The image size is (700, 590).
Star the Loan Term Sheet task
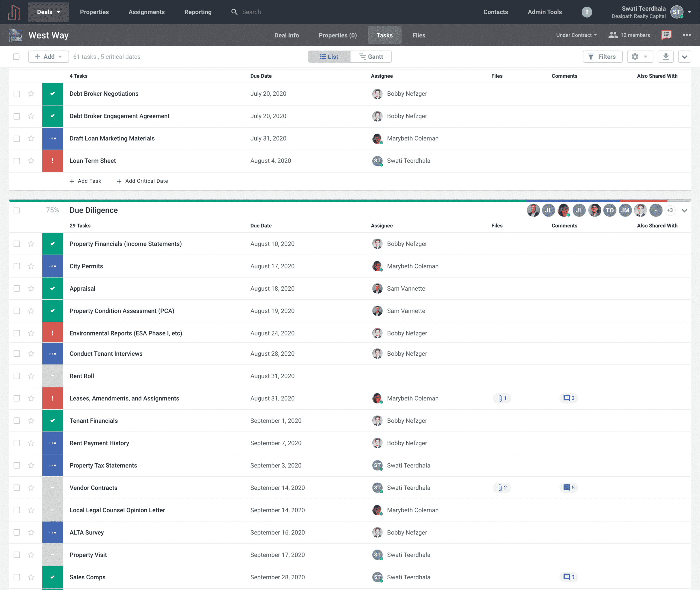point(31,161)
